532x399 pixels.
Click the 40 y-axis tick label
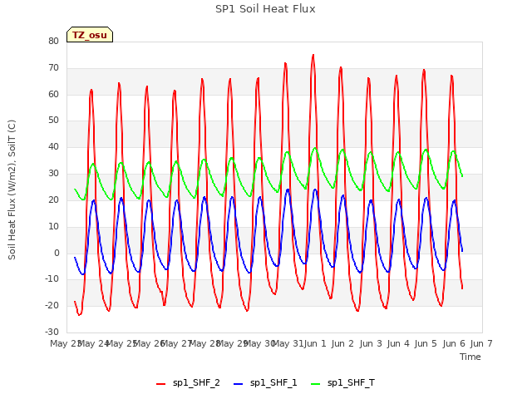pyautogui.click(x=53, y=146)
